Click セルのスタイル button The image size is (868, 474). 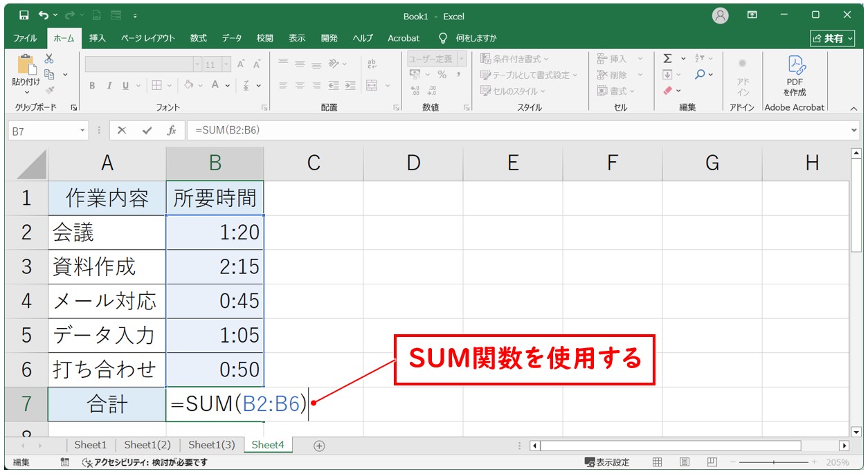coord(513,91)
